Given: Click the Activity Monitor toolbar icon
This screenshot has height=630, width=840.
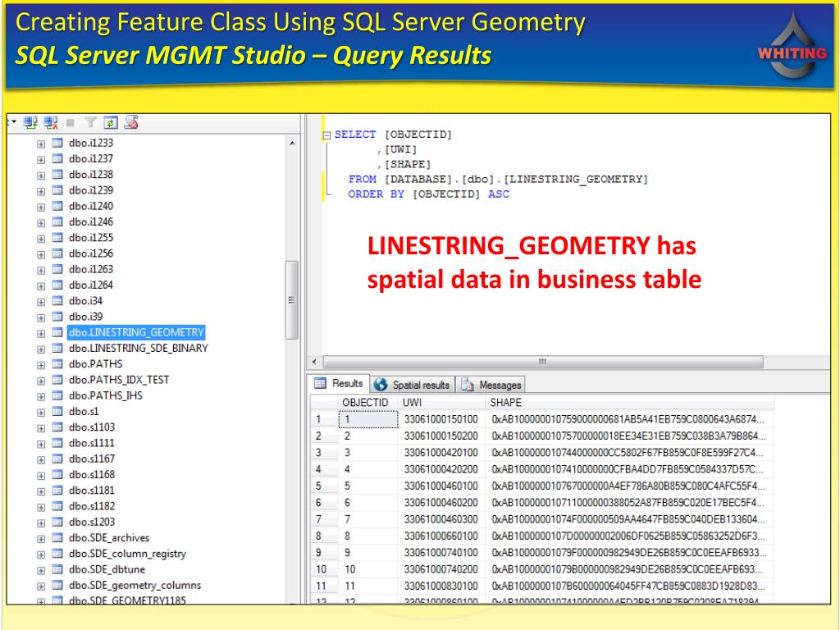Looking at the screenshot, I should click(131, 123).
